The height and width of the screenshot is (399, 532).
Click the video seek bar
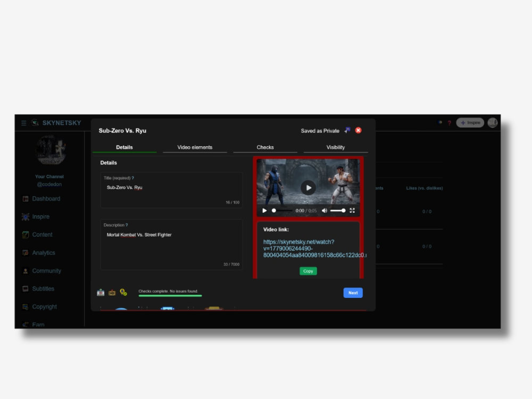281,211
